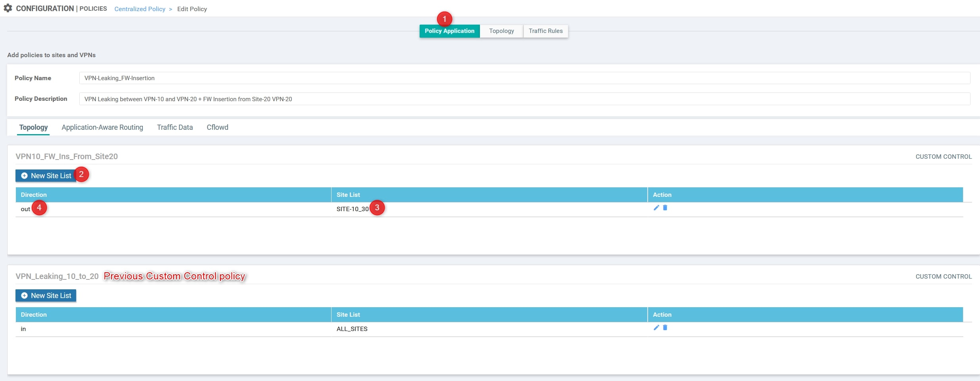
Task: Delete the SITE-10_30 site list entry
Action: pos(665,208)
